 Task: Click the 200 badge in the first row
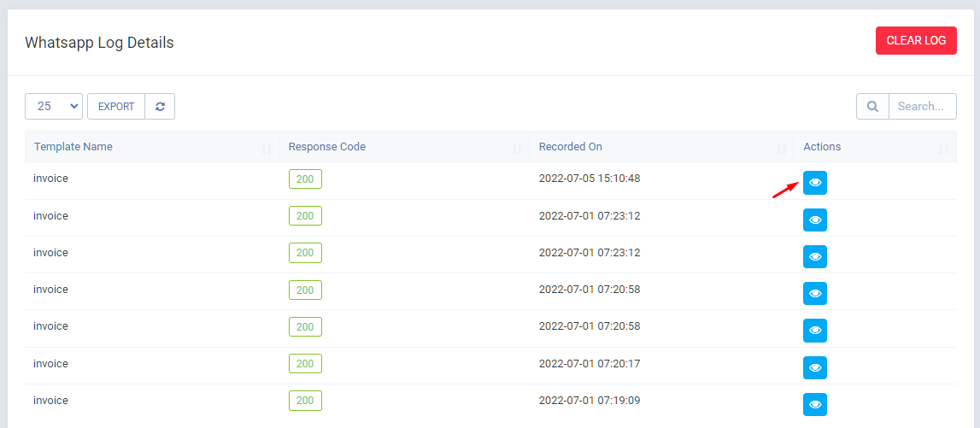point(305,179)
